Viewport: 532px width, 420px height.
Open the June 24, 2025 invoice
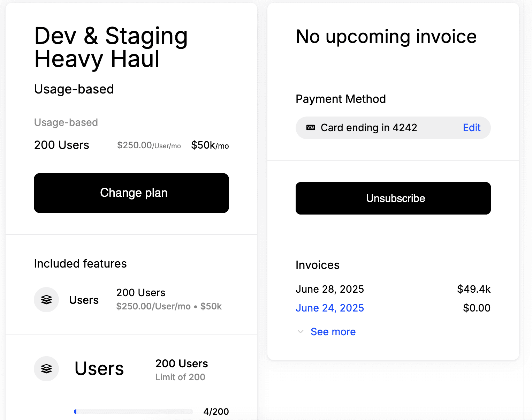(x=329, y=308)
